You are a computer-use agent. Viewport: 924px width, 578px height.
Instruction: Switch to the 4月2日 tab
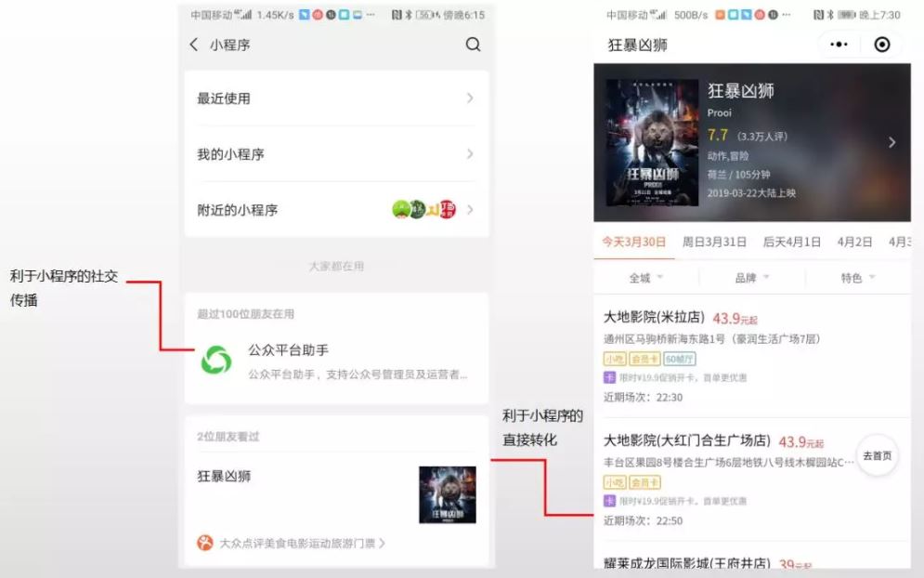pyautogui.click(x=854, y=242)
